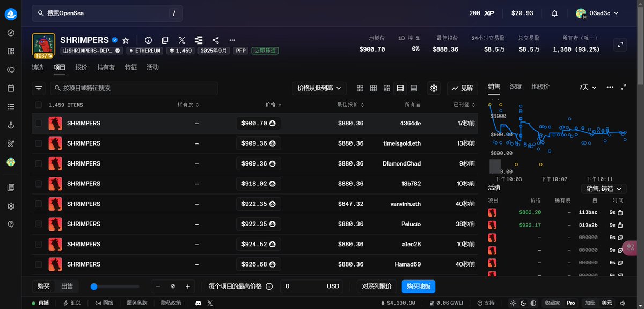Open the 7天 time range dropdown

click(x=588, y=87)
